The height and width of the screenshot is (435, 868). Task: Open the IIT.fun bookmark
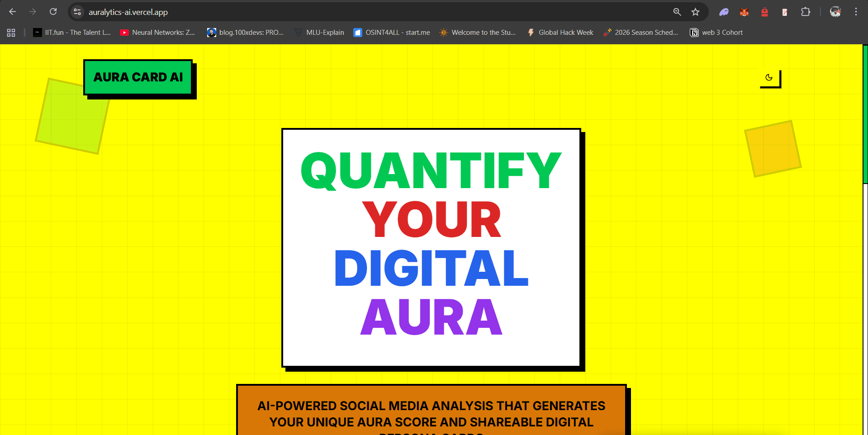tap(71, 32)
